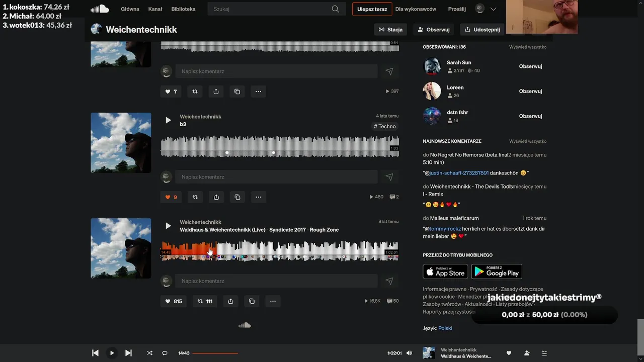Open Sarah Sun avatar
Image resolution: width=644 pixels, height=362 pixels.
432,66
